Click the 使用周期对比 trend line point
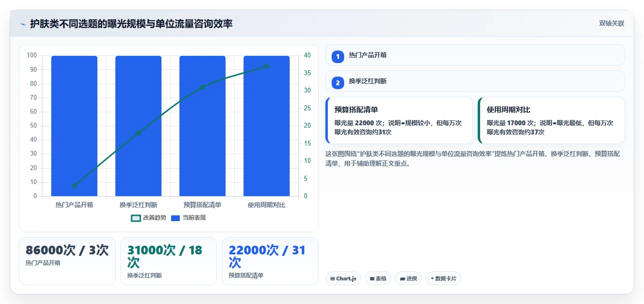The width and height of the screenshot is (644, 304). pyautogui.click(x=267, y=66)
